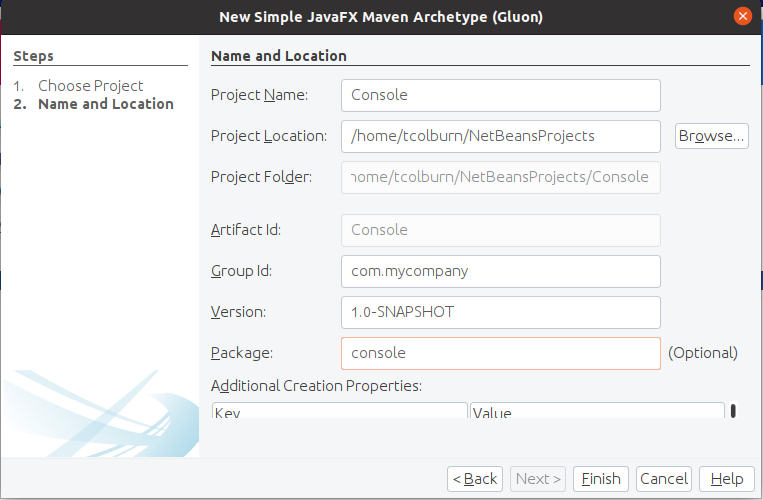Screen dimensions: 763x500
Task: Select the Package input field
Action: coord(500,352)
